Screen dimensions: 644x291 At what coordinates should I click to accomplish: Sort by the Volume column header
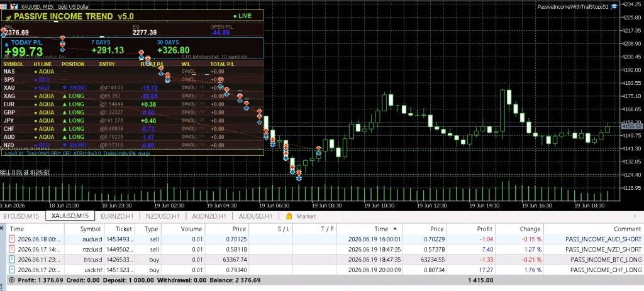(x=184, y=229)
